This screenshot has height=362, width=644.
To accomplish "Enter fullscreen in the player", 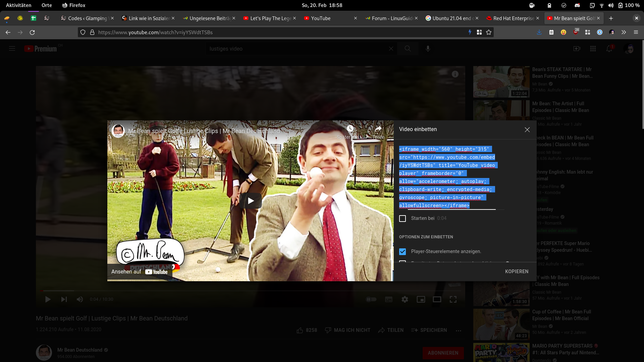I will tap(453, 299).
